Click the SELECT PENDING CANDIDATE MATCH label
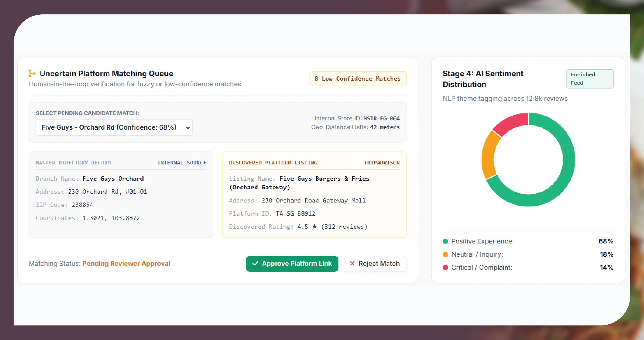The height and width of the screenshot is (340, 644). click(x=87, y=113)
